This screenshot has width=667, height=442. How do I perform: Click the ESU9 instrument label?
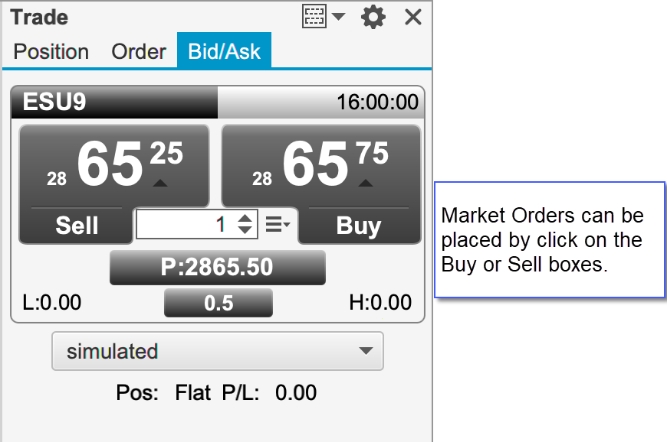pos(54,102)
